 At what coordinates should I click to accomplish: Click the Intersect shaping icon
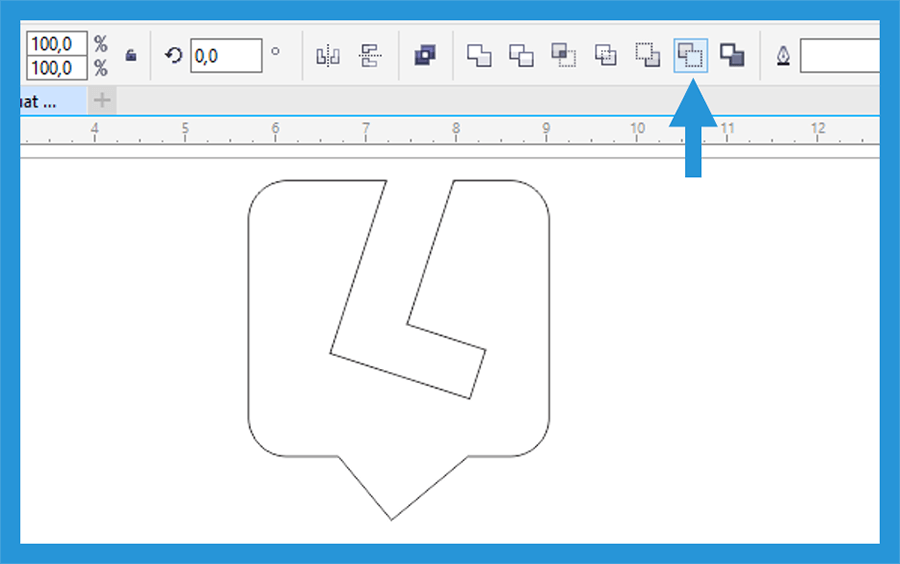564,55
